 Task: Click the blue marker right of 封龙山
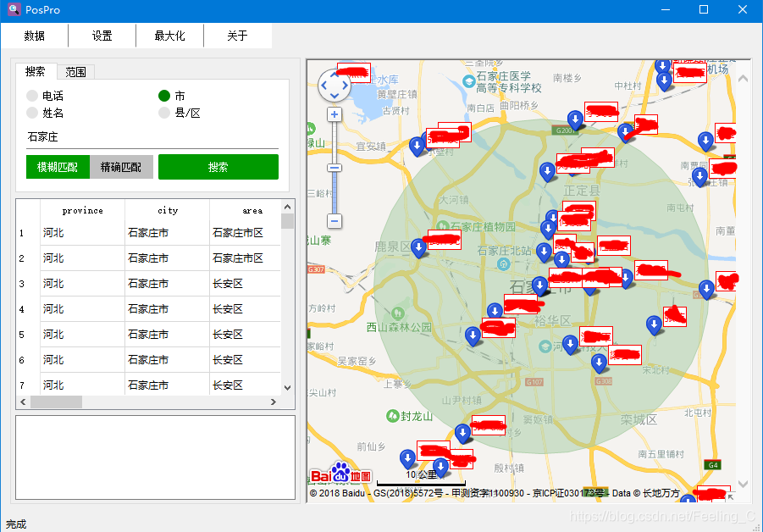pos(462,433)
